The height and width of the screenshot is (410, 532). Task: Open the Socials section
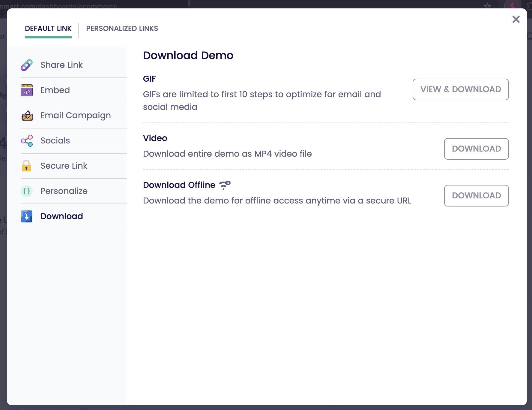pos(74,141)
